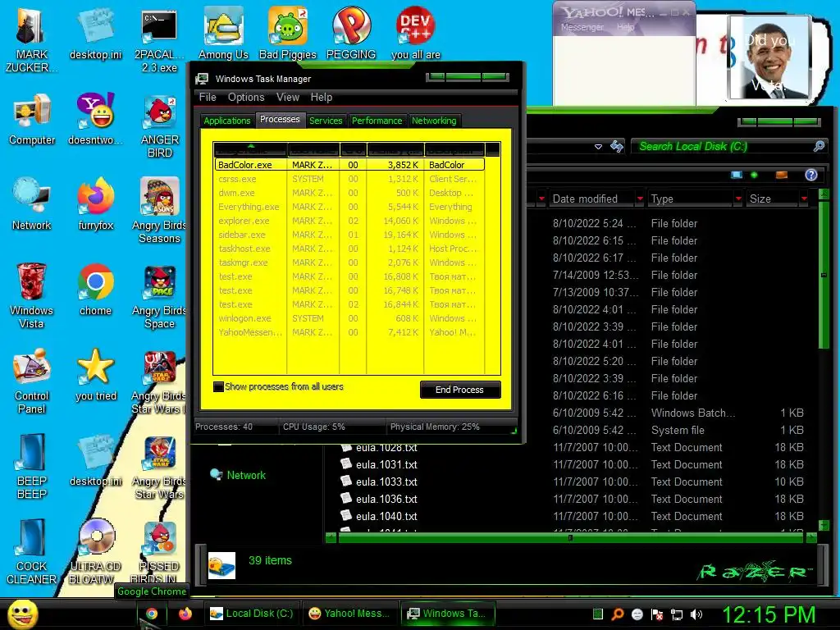Select the sidebar.exe process row
The image size is (840, 630).
pyautogui.click(x=349, y=235)
